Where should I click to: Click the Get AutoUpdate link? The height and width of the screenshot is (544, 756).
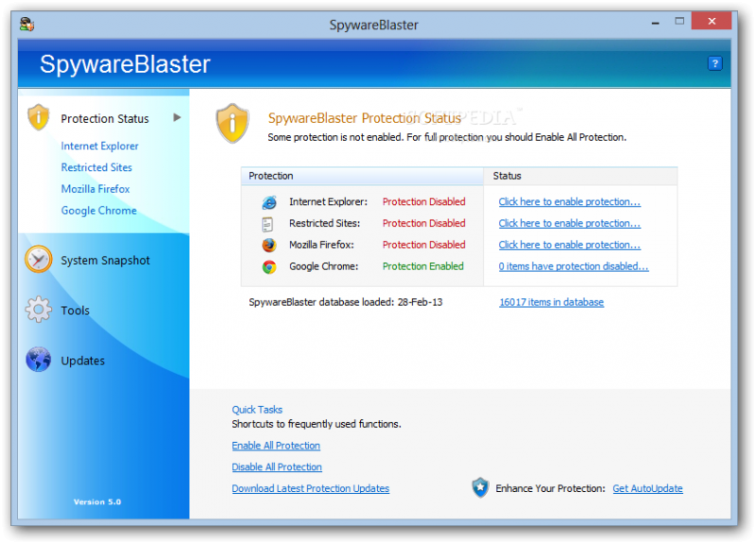647,488
